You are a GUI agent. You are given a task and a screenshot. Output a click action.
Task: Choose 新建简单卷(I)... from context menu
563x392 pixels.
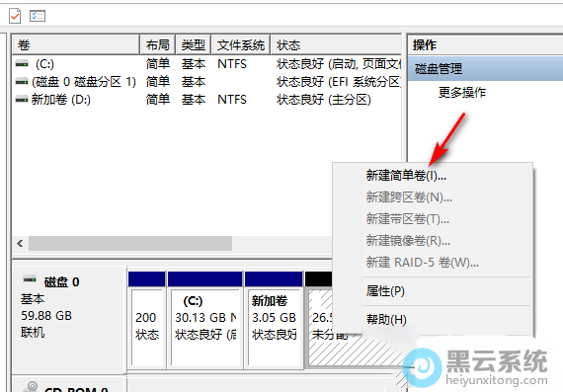coord(406,176)
